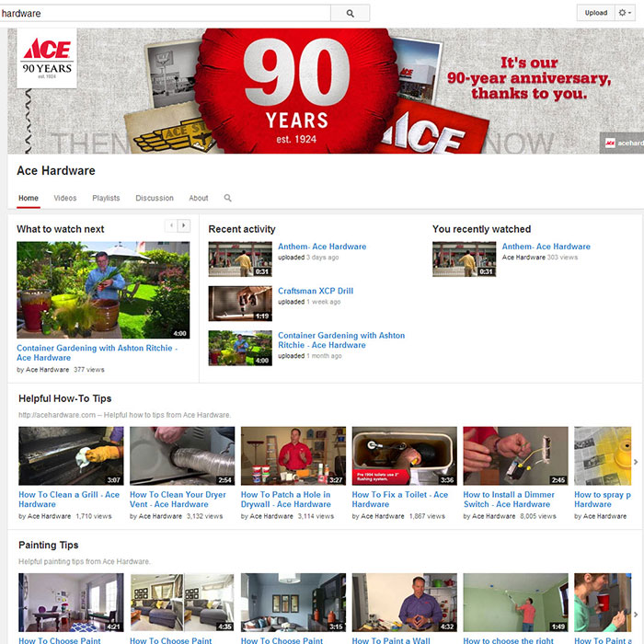Open the 4:35 Painting Tips video thumbnail
The image size is (644, 644).
tap(182, 603)
